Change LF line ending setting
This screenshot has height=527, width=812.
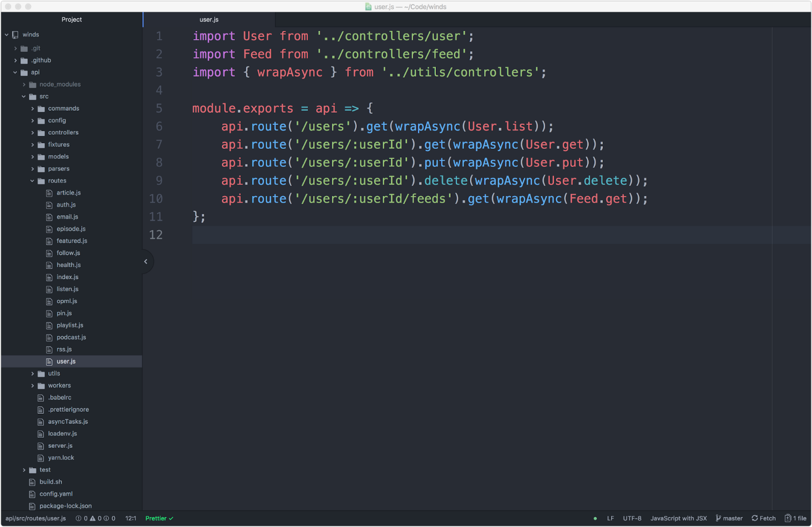[x=611, y=518]
